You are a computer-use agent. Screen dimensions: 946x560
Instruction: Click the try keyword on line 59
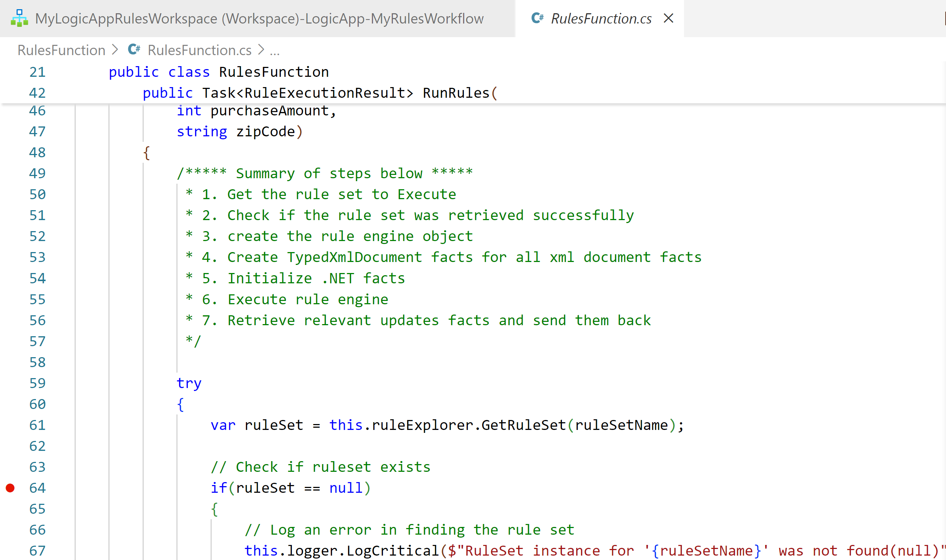click(189, 383)
